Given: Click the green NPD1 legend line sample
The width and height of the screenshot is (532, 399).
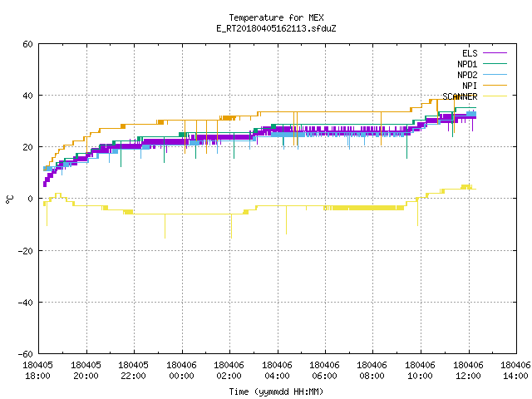Looking at the screenshot, I should [x=495, y=64].
